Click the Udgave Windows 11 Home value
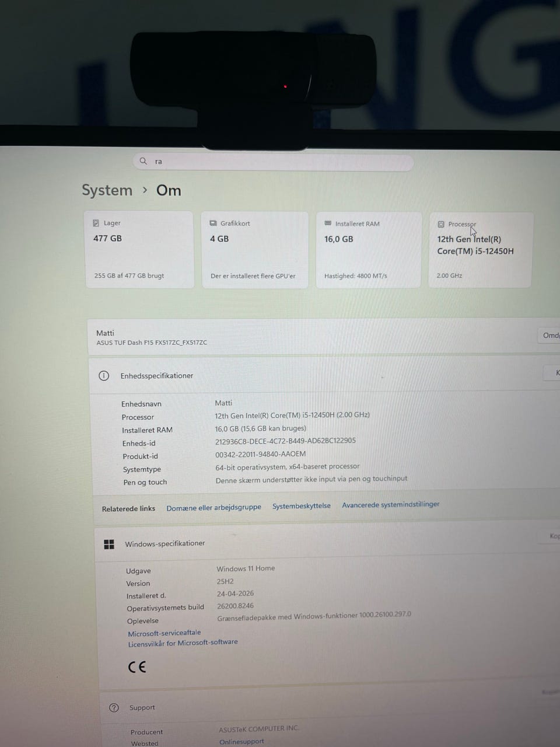The width and height of the screenshot is (560, 747). [246, 568]
